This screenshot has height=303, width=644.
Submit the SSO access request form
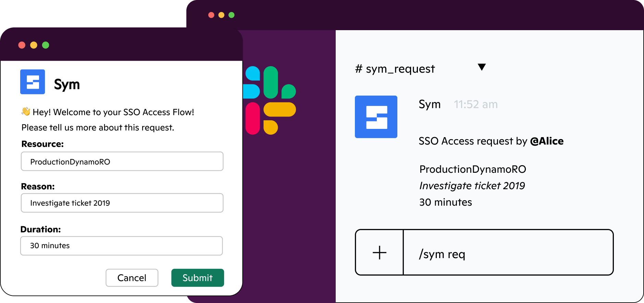(198, 278)
